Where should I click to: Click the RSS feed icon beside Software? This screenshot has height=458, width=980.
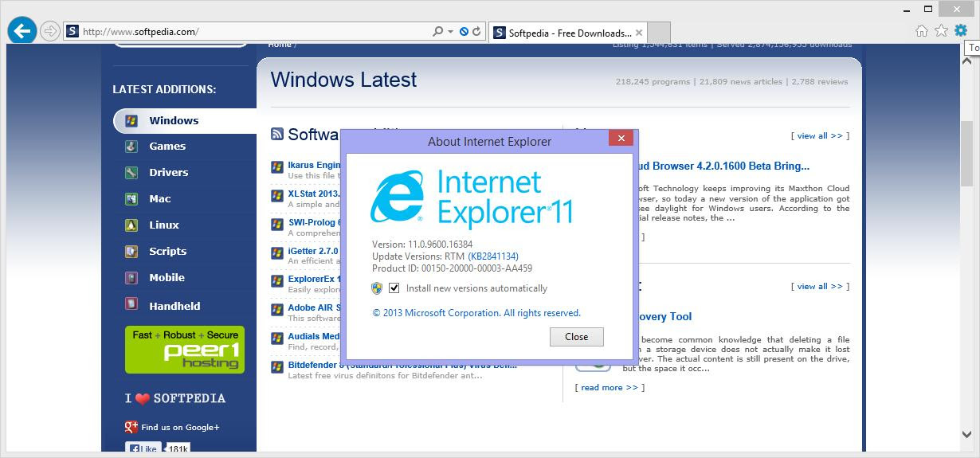point(277,134)
